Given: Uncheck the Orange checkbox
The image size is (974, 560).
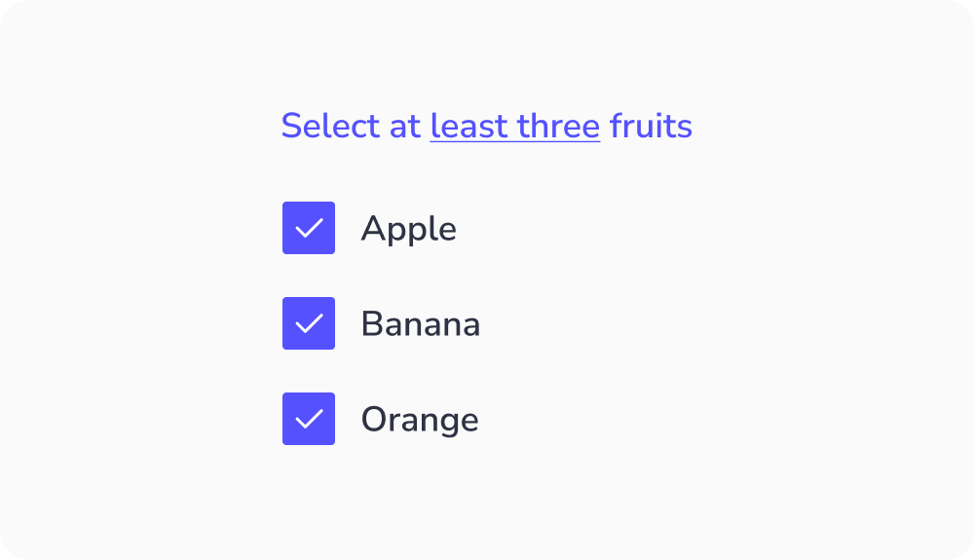Looking at the screenshot, I should tap(309, 419).
